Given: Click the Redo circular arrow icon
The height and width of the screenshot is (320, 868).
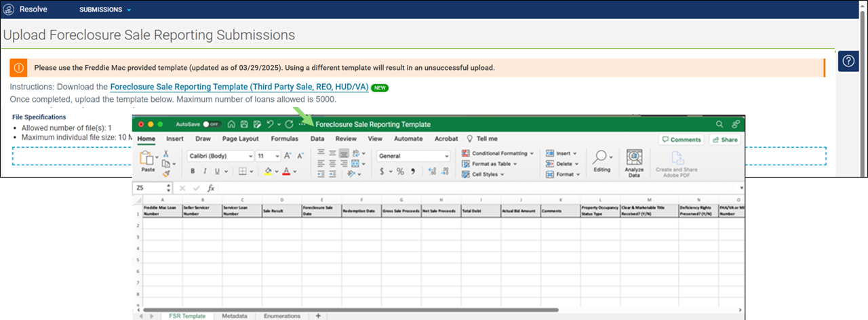Looking at the screenshot, I should [x=290, y=125].
